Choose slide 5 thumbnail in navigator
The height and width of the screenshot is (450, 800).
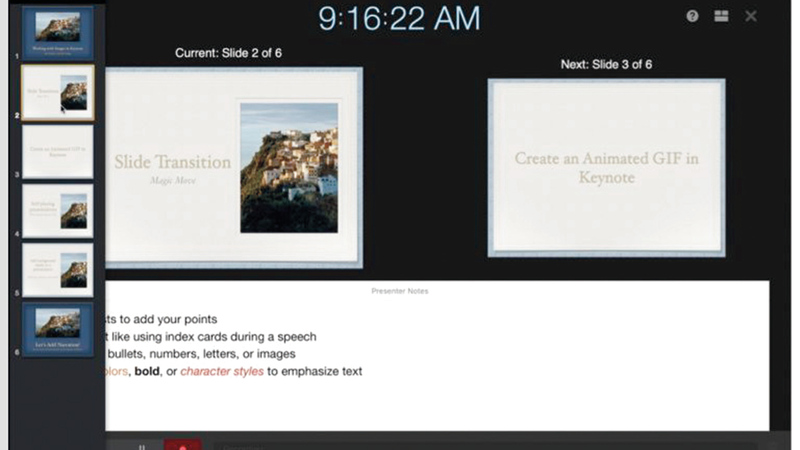pyautogui.click(x=58, y=269)
